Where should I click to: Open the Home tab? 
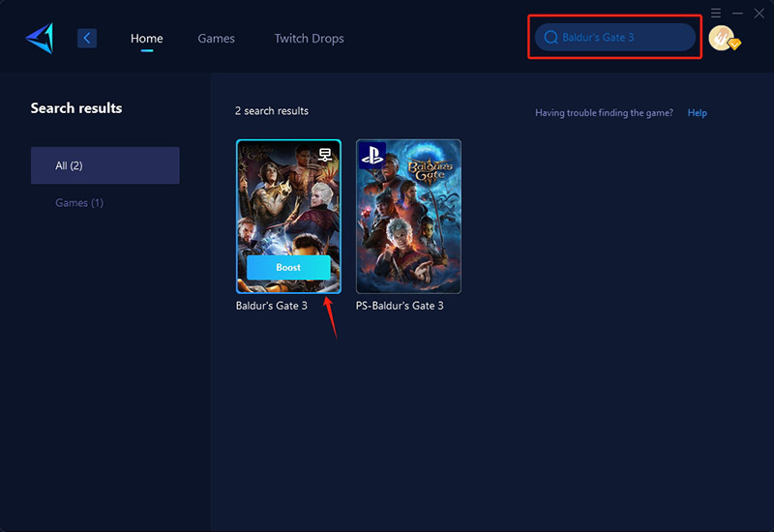[147, 39]
